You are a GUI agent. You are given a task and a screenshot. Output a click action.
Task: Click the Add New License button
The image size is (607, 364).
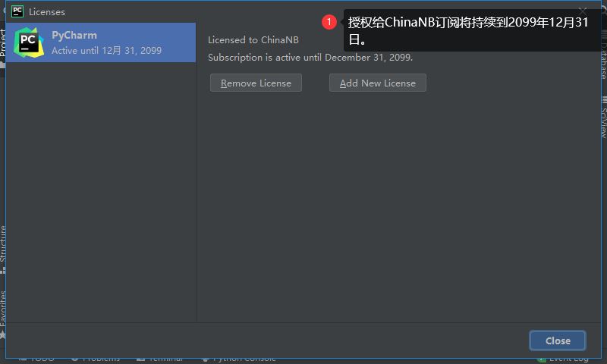tap(377, 83)
